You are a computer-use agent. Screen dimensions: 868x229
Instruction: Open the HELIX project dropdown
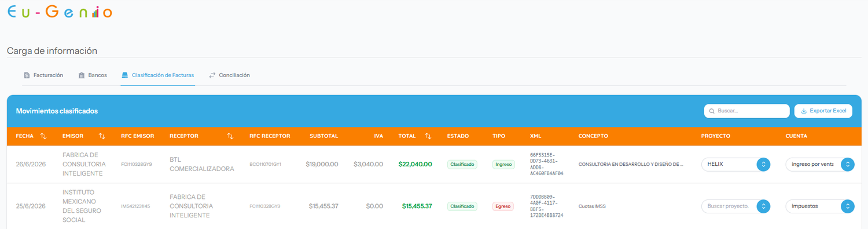(735, 165)
